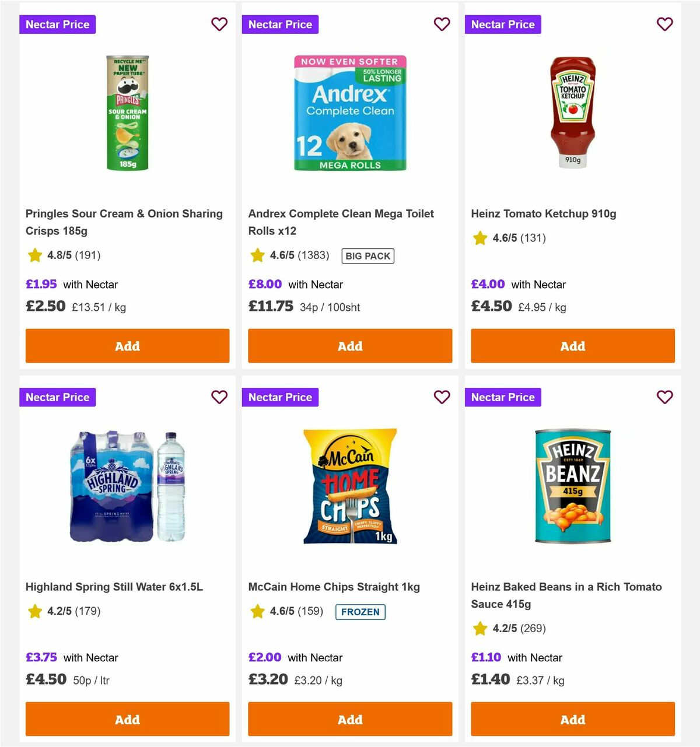The height and width of the screenshot is (747, 700).
Task: Add Heinz Tomato Ketchup to basket
Action: click(x=573, y=346)
